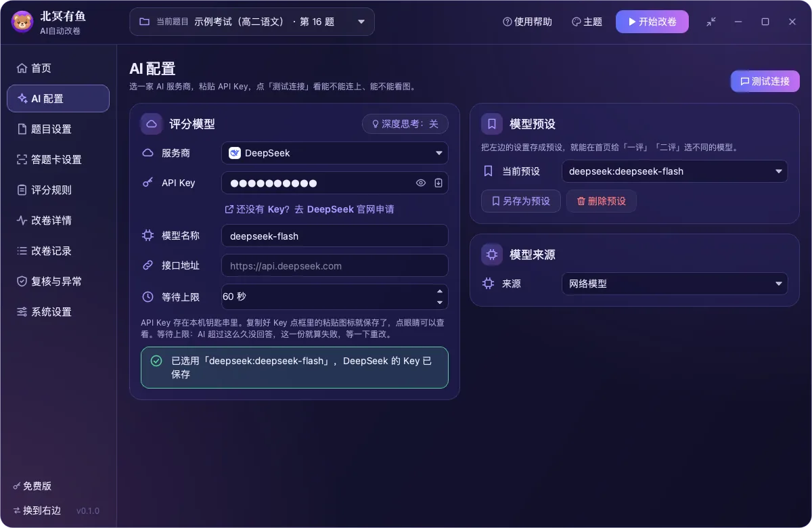Screen dimensions: 812x528
Task: Open the 当前预设 dropdown
Action: 675,171
